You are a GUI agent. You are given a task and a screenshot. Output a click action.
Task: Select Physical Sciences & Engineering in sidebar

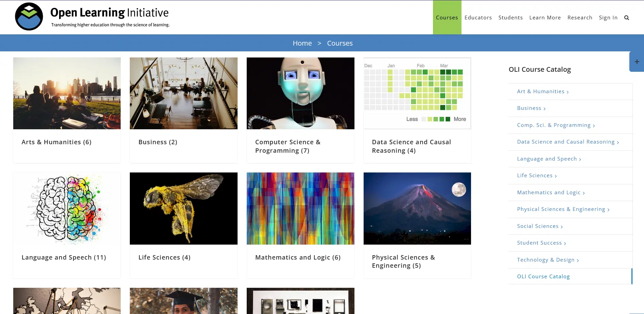tap(563, 209)
